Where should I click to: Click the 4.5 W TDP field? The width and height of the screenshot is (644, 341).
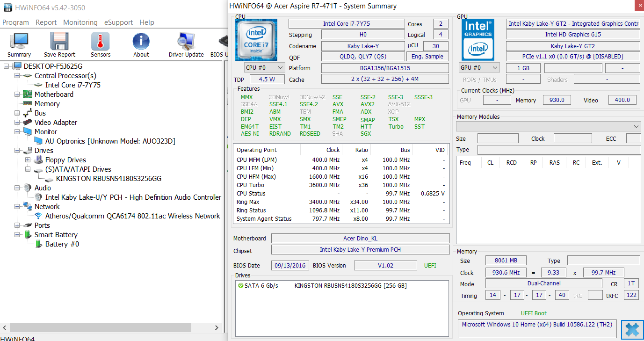[x=267, y=80]
